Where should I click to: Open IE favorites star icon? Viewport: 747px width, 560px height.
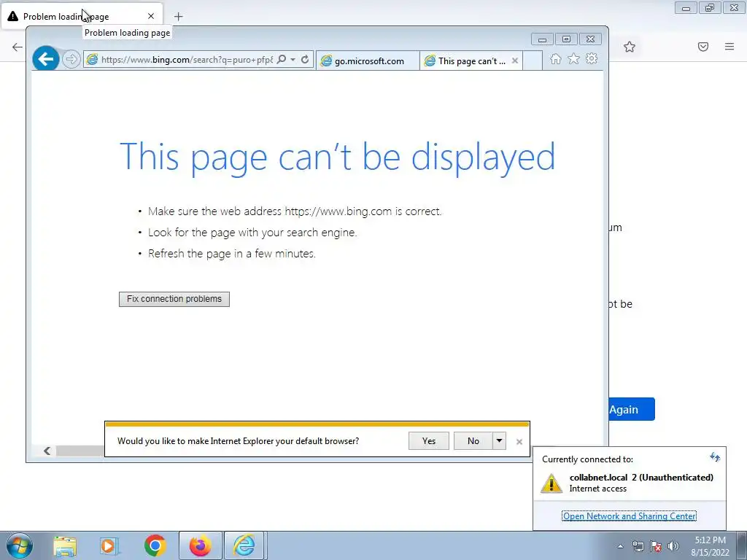pos(573,59)
